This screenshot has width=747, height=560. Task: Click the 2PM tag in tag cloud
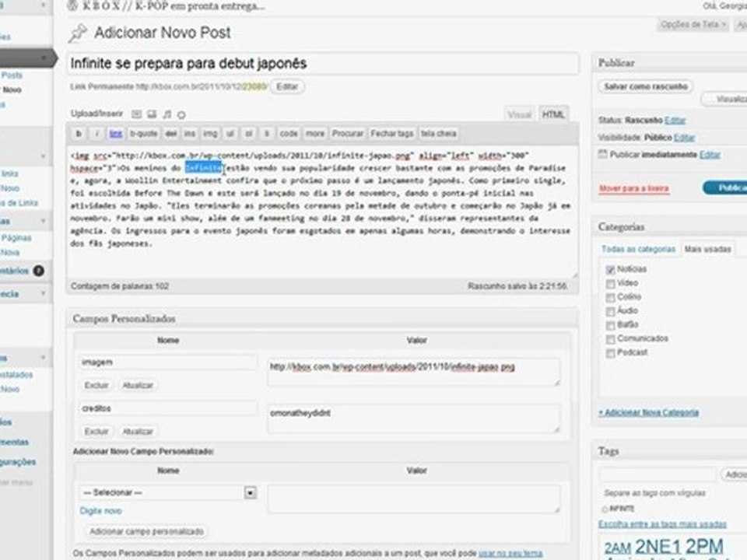[704, 546]
